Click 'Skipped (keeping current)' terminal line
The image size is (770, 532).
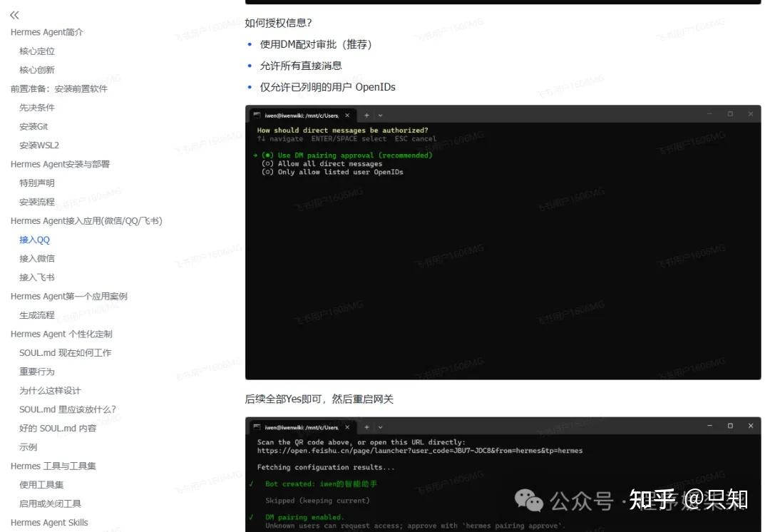(317, 501)
